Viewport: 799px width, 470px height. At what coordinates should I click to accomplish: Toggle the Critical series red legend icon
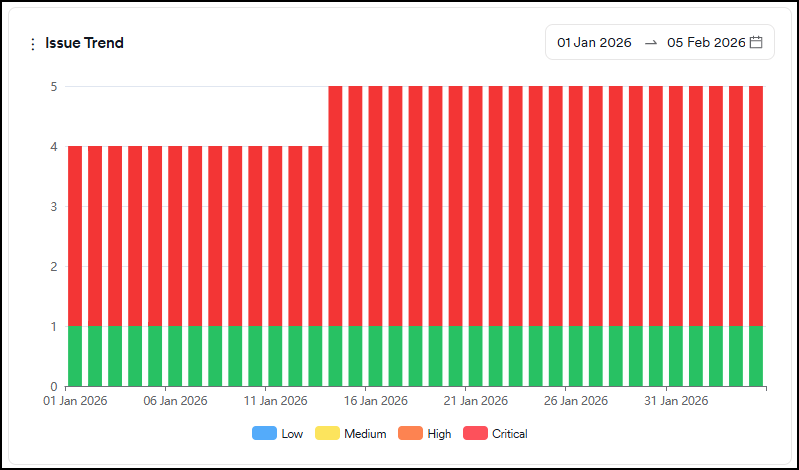[x=474, y=434]
